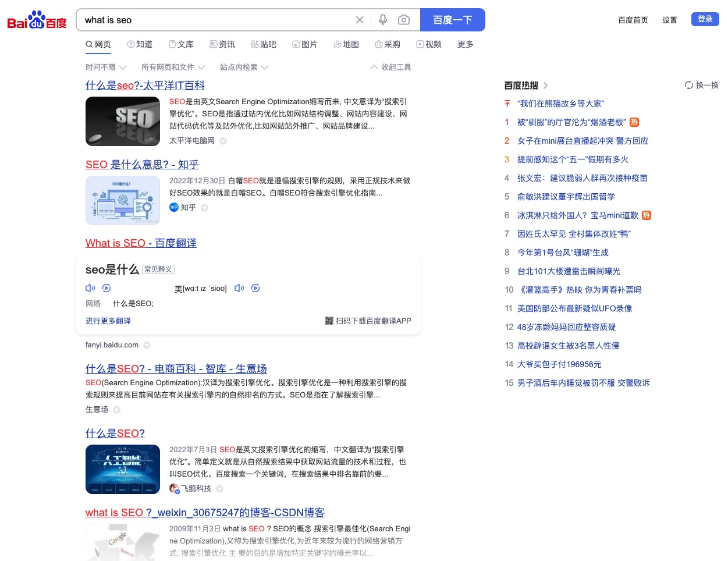Open the pinned topic '我们在熊猫故乡等大家'
Image resolution: width=728 pixels, height=561 pixels.
[x=560, y=104]
